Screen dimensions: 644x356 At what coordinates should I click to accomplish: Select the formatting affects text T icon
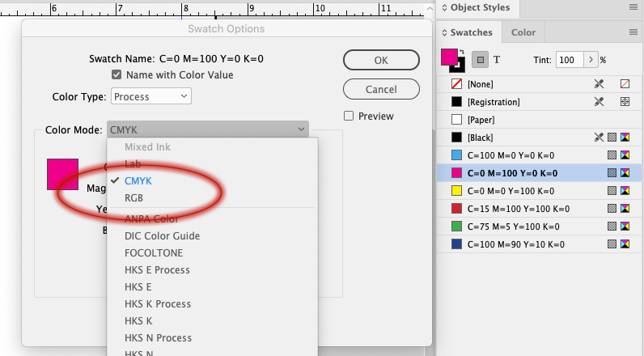[497, 60]
